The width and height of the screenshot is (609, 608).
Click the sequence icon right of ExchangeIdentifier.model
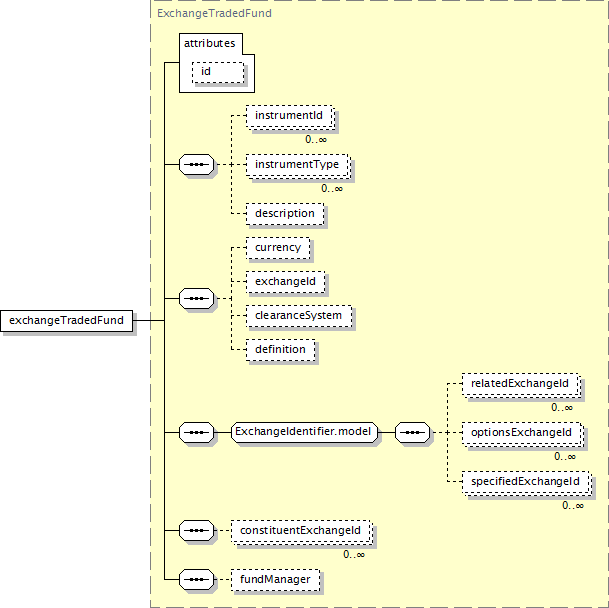(412, 432)
